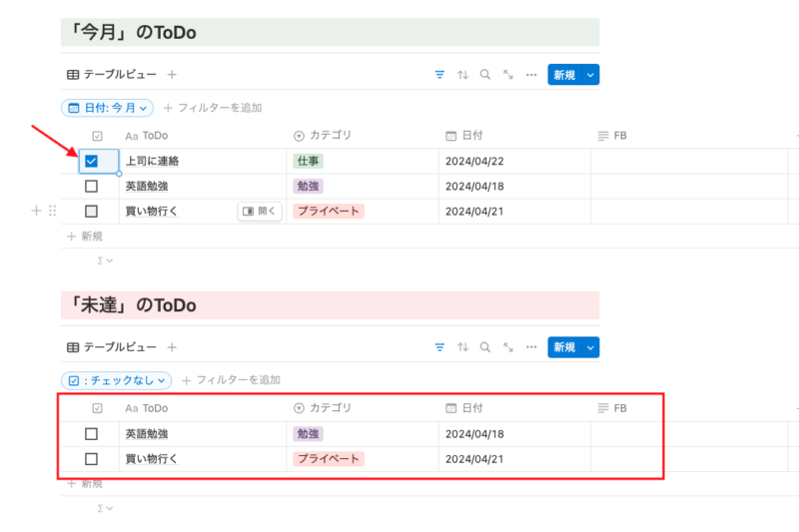Check 買い物行く in the 「今月」 table
This screenshot has width=799, height=532.
pos(91,212)
